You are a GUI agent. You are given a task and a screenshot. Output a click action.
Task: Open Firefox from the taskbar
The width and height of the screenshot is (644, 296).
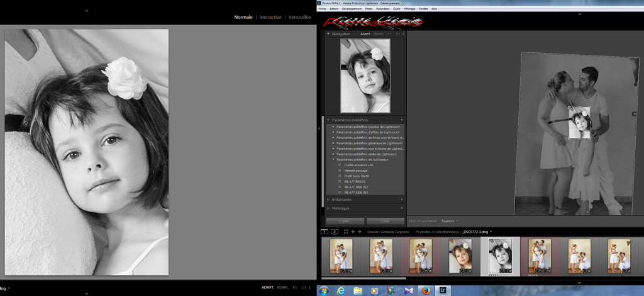point(426,291)
